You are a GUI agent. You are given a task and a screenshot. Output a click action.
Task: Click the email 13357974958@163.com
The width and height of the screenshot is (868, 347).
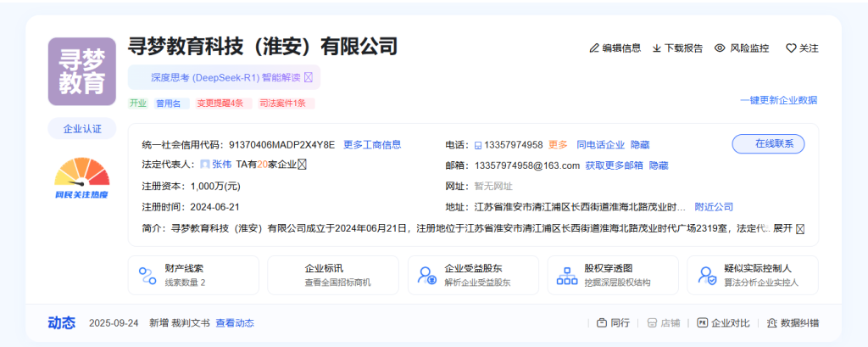(x=527, y=165)
